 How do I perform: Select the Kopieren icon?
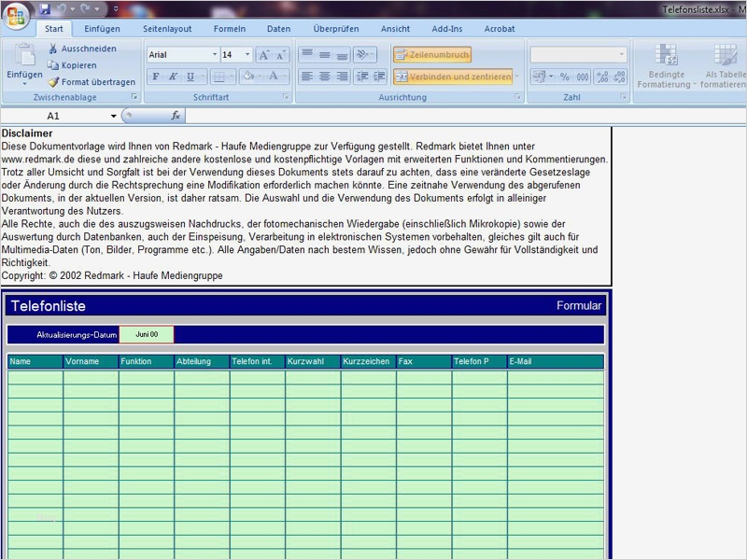(52, 64)
